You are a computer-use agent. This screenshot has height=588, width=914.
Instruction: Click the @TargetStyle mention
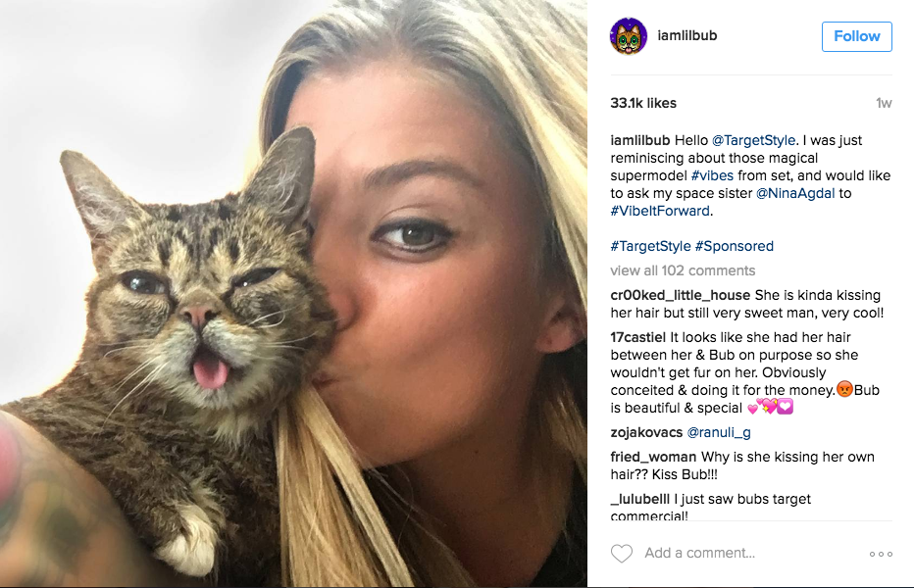754,140
